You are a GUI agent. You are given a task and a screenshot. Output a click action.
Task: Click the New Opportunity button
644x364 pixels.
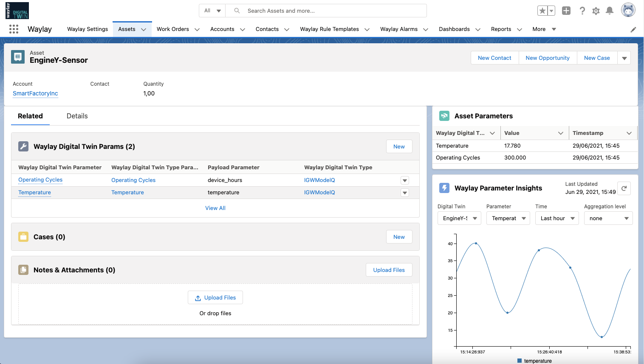(x=548, y=58)
